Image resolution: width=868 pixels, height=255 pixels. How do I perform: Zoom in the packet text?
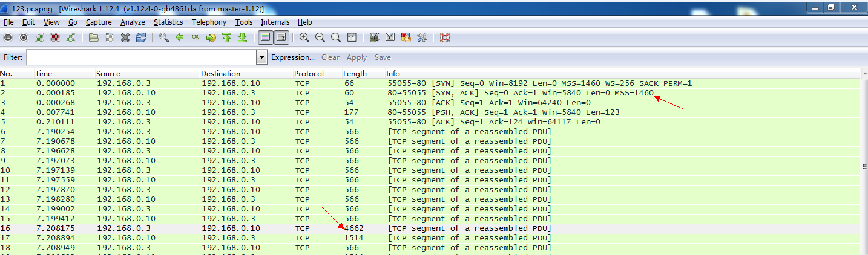pos(304,37)
